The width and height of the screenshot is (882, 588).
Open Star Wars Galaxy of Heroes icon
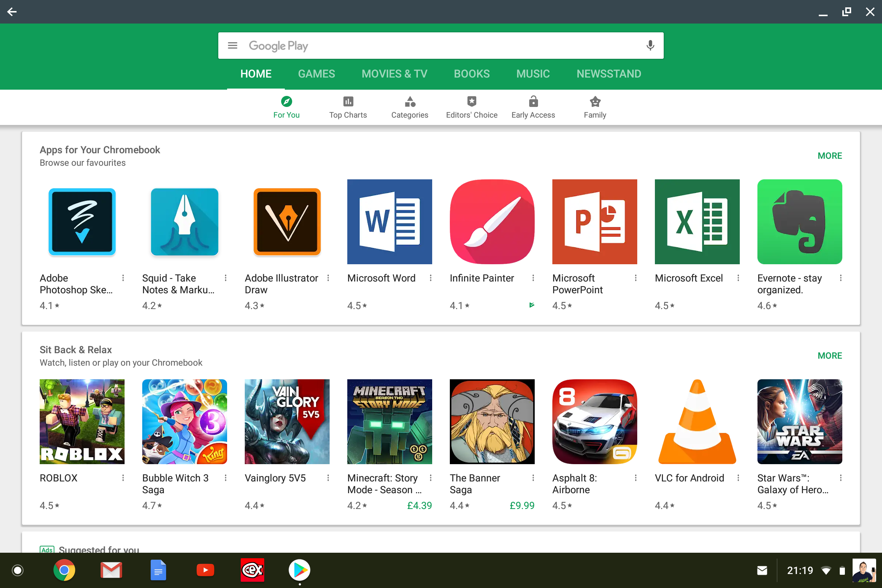click(800, 422)
